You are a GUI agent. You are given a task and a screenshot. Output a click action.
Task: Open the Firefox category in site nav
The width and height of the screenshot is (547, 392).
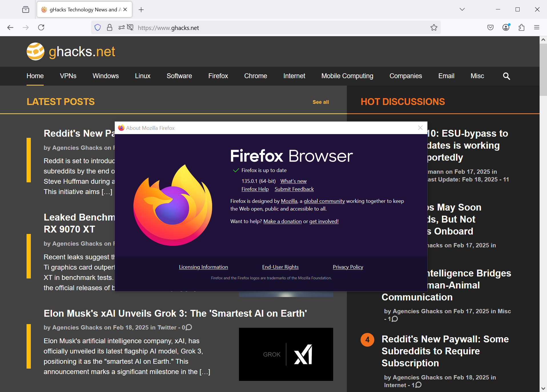tap(218, 76)
